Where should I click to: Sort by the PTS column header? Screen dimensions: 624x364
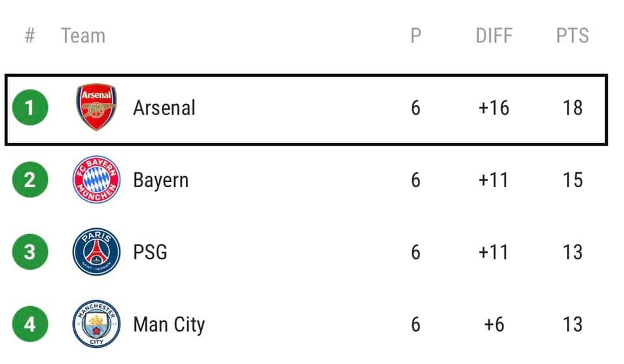pos(572,36)
